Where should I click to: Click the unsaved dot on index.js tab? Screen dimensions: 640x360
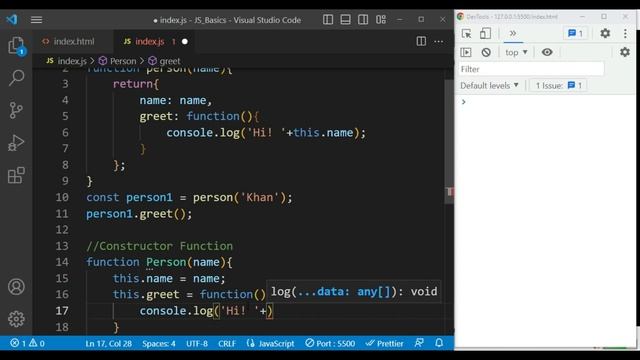184,42
